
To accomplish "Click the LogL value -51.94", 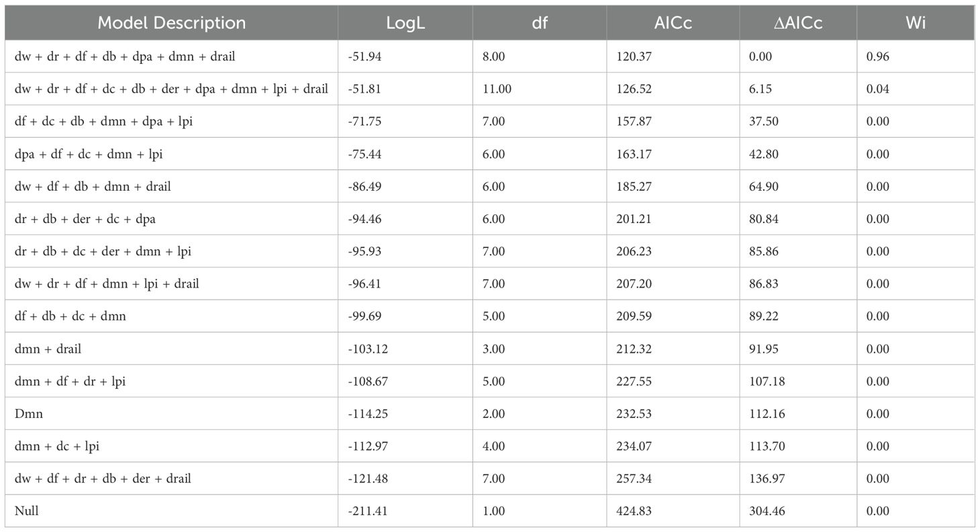I will pyautogui.click(x=365, y=56).
